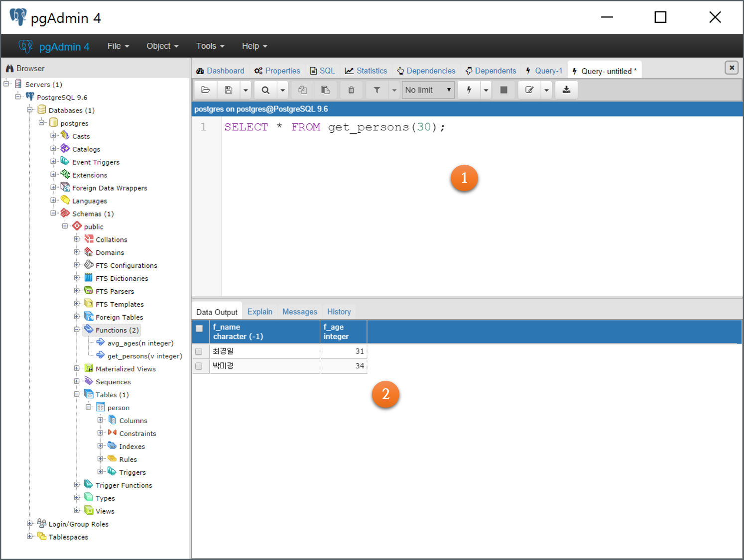Viewport: 744px width, 560px height.
Task: Click the Copy toolbar icon
Action: (x=302, y=90)
